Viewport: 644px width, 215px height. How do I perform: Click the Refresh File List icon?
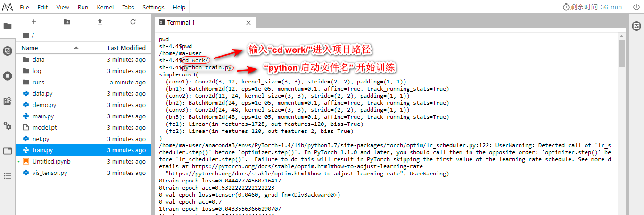coord(133,22)
